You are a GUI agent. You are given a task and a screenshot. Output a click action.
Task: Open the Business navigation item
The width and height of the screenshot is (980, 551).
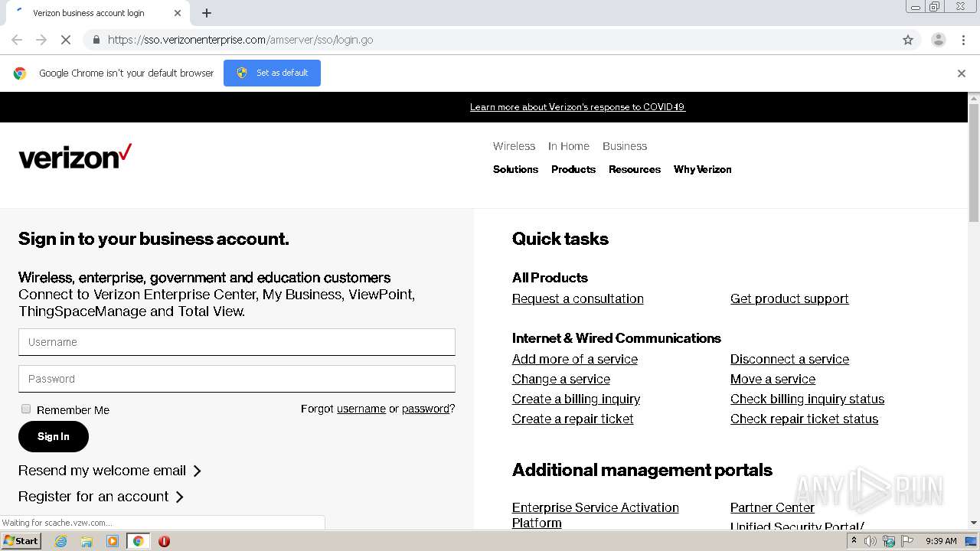tap(625, 146)
